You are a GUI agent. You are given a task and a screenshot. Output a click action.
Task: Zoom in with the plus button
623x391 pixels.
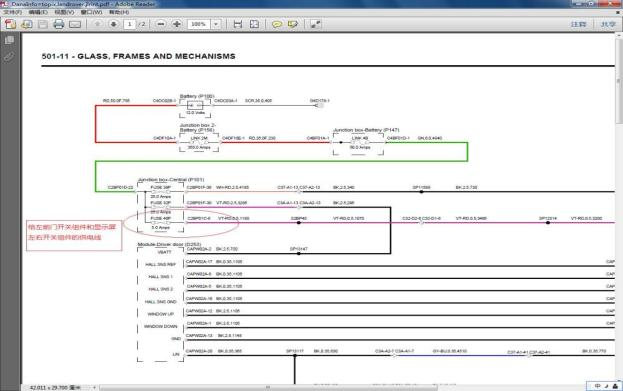click(x=177, y=24)
